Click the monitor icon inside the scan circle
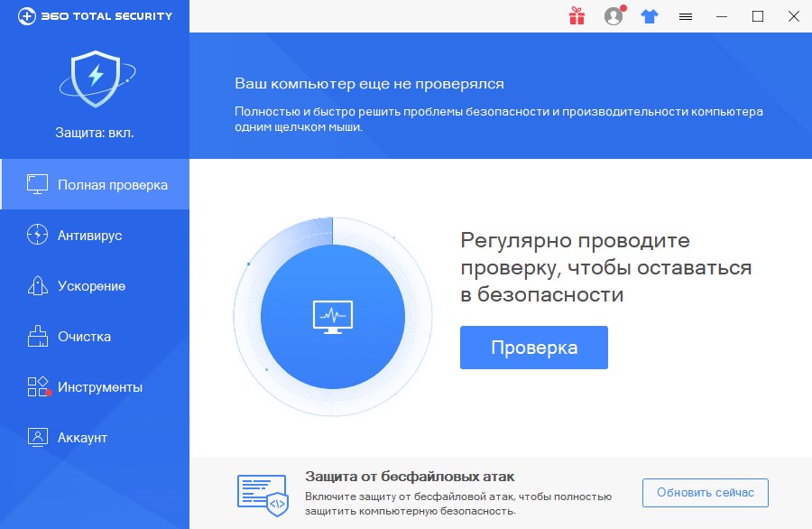812x529 pixels. click(x=332, y=316)
